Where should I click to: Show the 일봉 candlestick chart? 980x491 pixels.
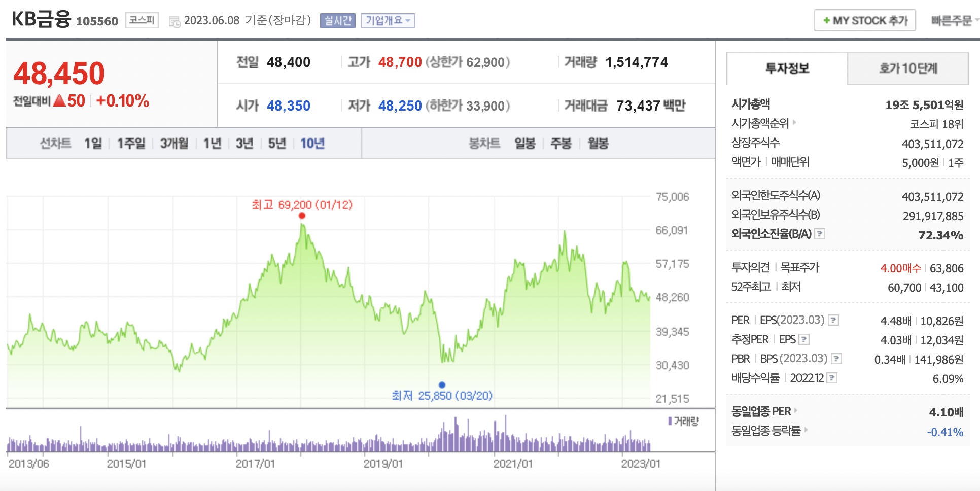(525, 144)
